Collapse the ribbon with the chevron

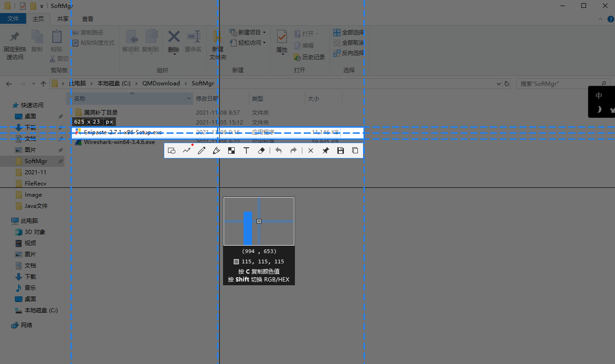point(600,20)
